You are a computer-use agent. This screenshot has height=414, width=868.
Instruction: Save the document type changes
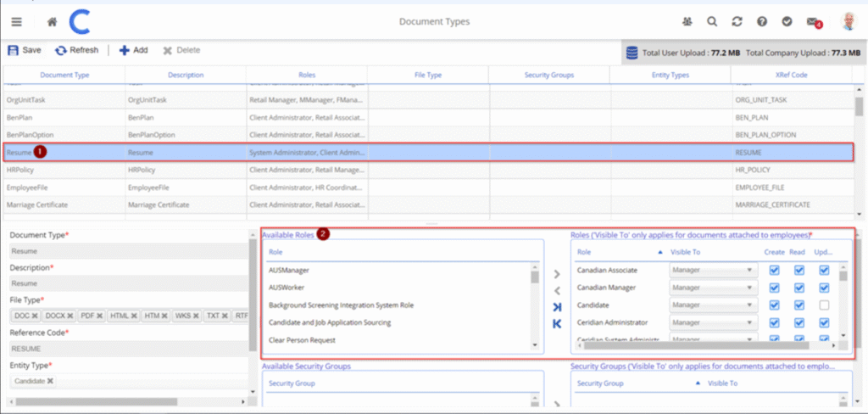tap(25, 50)
